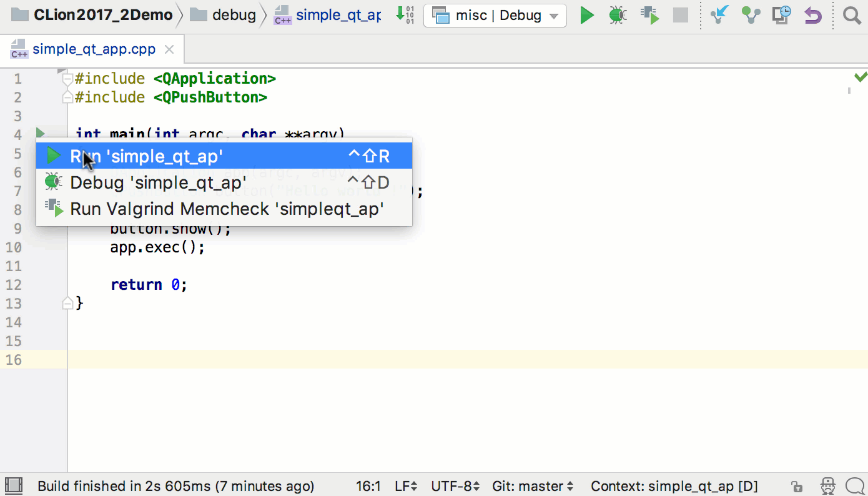The height and width of the screenshot is (496, 868).
Task: Click the app.exec(); code line
Action: [157, 247]
